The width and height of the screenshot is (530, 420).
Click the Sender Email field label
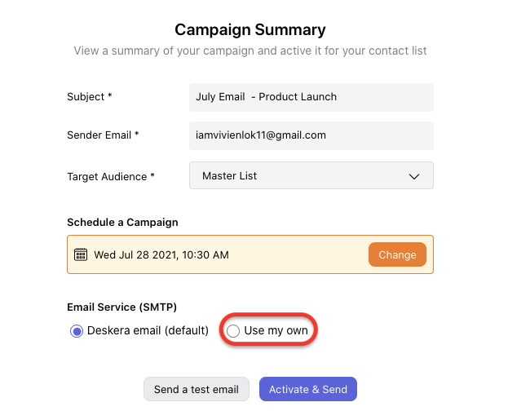click(x=103, y=135)
